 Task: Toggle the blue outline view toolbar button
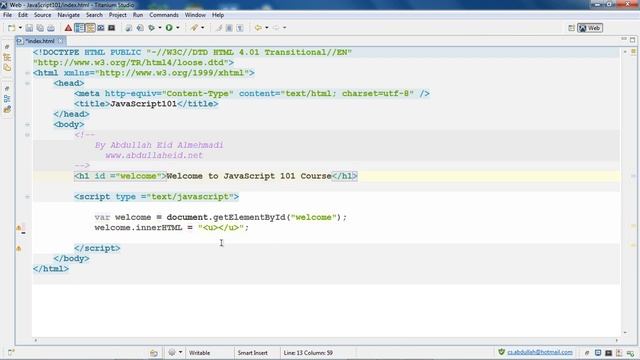79,28
